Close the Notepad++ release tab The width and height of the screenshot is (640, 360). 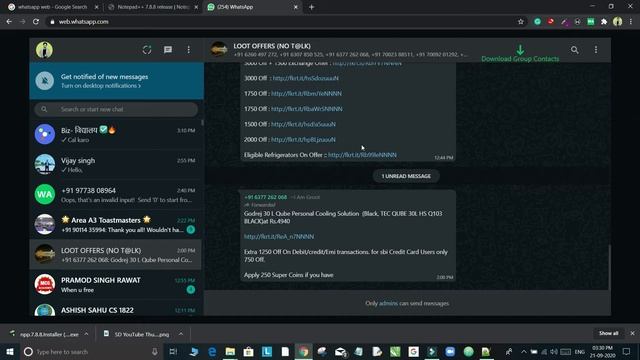point(196,7)
